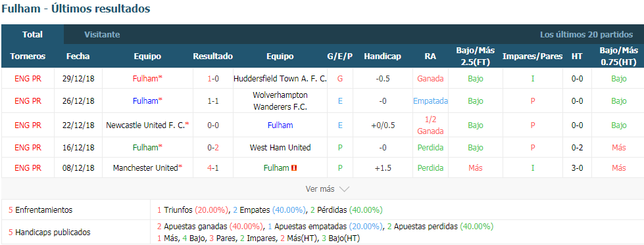Viewport: 644px width, 245px height.
Task: Open the 1-0 result against Huddersfield
Action: tap(212, 78)
